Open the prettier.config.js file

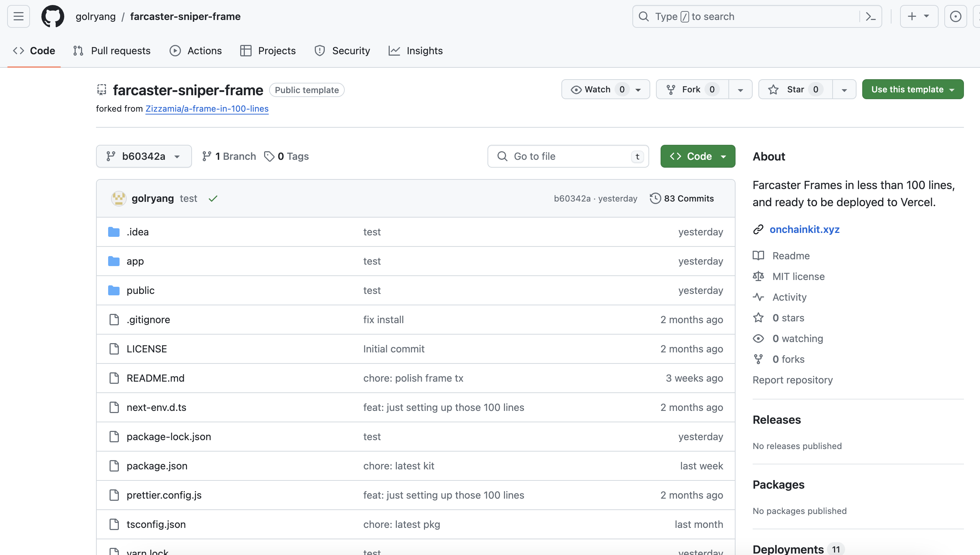pyautogui.click(x=164, y=495)
